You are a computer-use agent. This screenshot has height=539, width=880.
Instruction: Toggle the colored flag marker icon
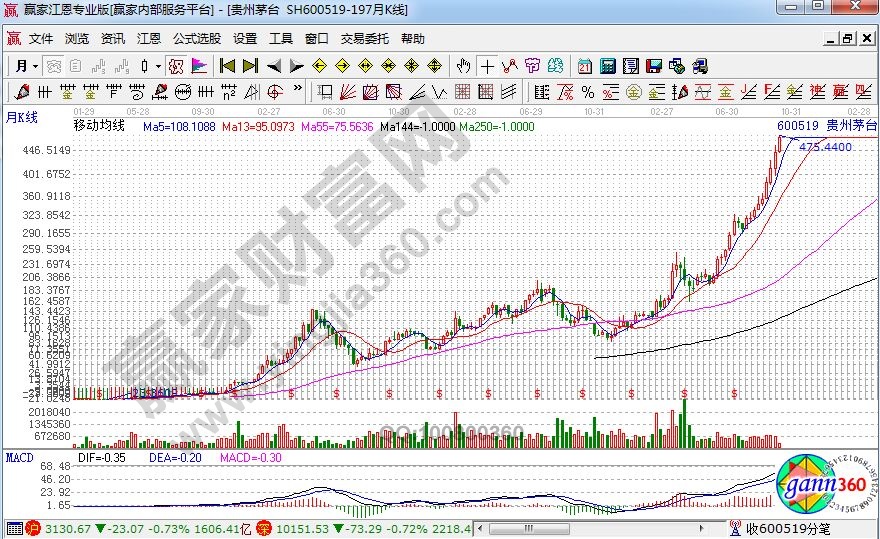pyautogui.click(x=199, y=66)
